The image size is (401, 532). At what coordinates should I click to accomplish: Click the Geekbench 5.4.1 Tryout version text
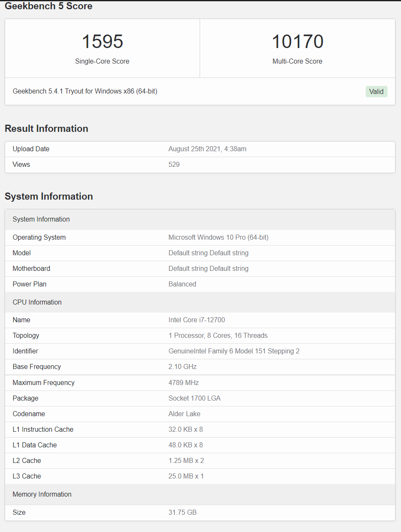(x=85, y=91)
